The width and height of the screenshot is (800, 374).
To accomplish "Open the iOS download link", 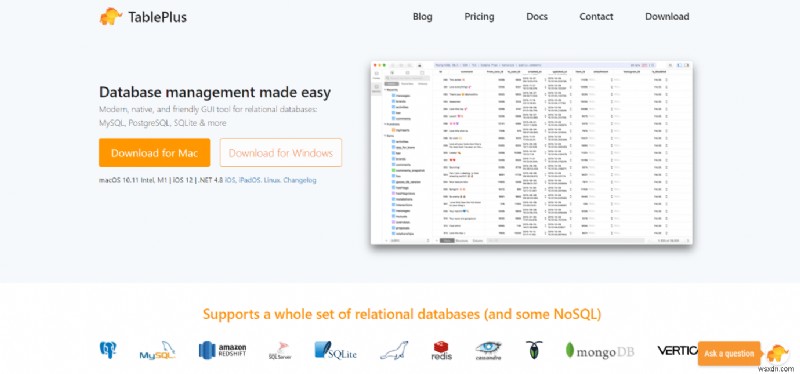I will [230, 180].
